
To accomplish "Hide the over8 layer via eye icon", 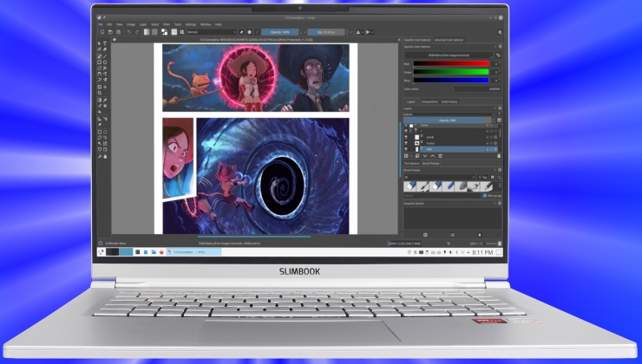I will [406, 137].
